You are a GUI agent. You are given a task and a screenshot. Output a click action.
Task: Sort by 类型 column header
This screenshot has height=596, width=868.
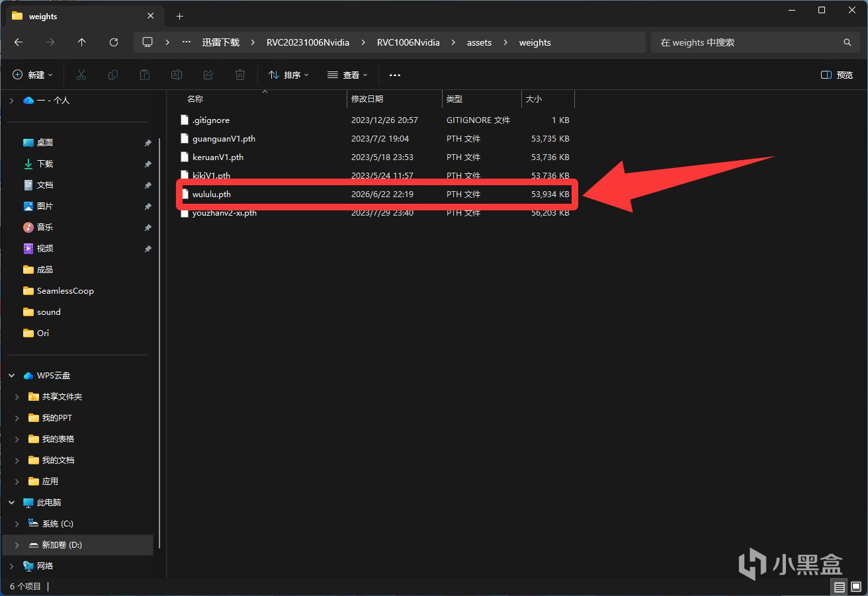pyautogui.click(x=482, y=99)
